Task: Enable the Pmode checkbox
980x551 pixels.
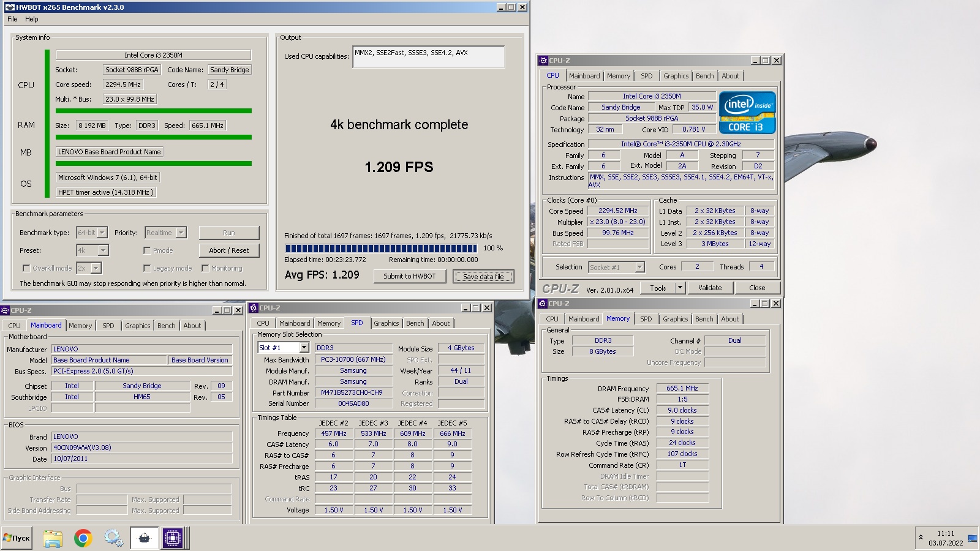Action: point(147,250)
